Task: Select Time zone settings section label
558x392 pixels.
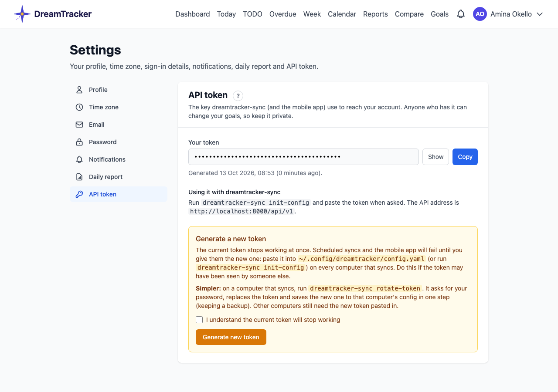Action: (x=104, y=107)
